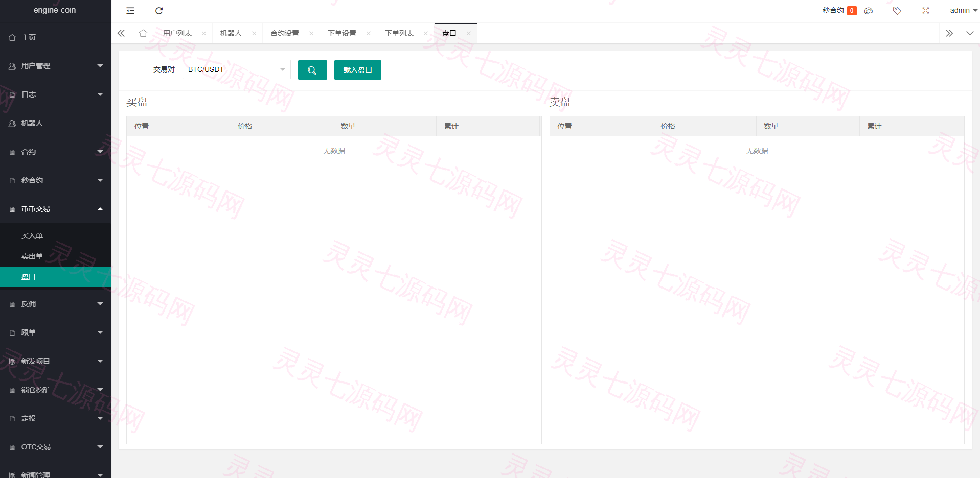Open the tab options chevron at far right

coord(970,33)
